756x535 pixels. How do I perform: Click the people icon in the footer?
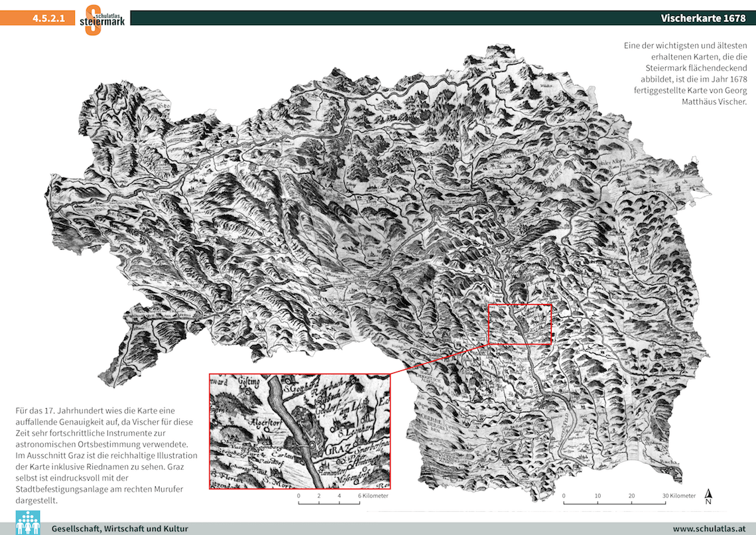click(x=27, y=522)
